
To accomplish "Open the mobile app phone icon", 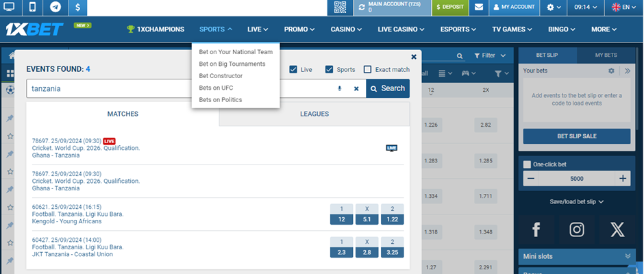I will (x=33, y=7).
